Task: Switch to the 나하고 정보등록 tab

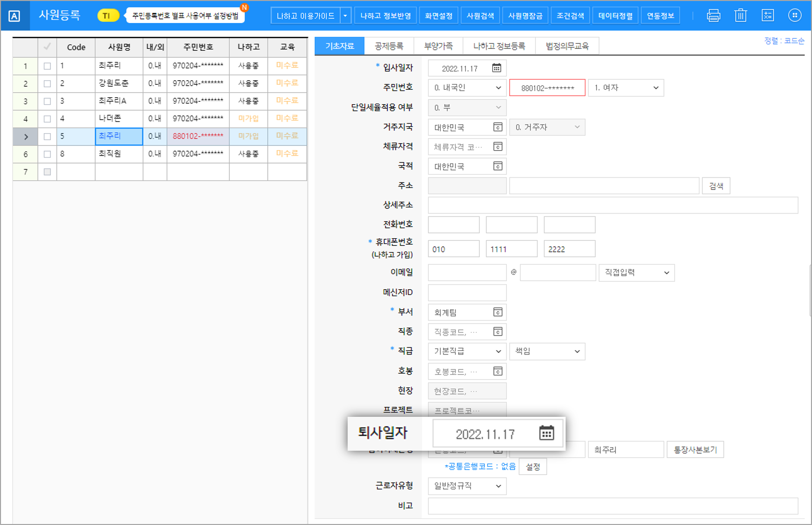Action: (499, 46)
